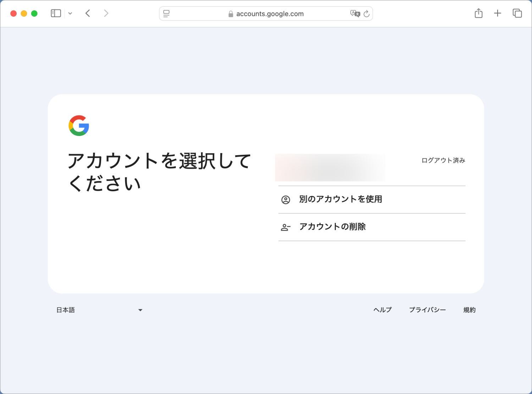Open the page reader menu icon
Image resolution: width=532 pixels, height=394 pixels.
[x=166, y=14]
